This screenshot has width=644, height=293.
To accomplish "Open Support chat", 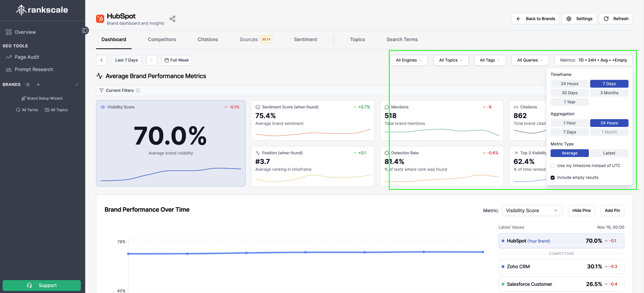I will click(42, 285).
